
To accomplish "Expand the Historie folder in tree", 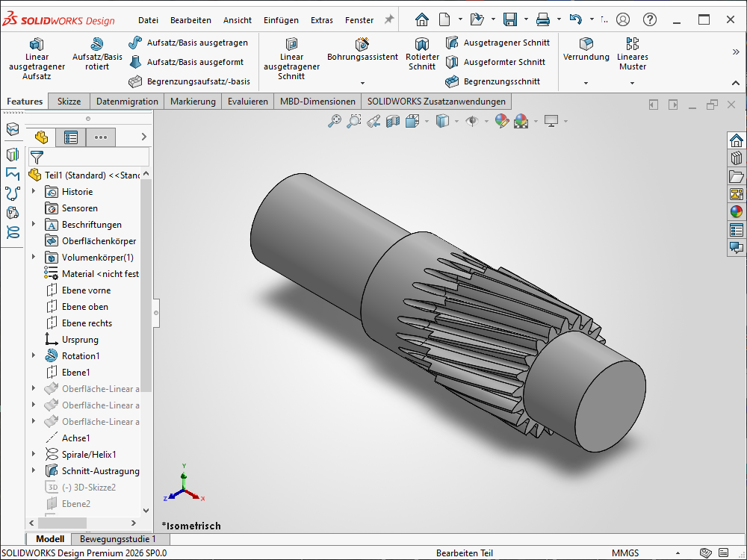I will click(x=34, y=192).
